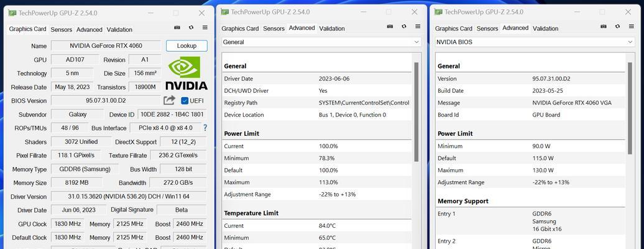Click Entry 1 memory support row
The image size is (644, 249).
[530, 222]
